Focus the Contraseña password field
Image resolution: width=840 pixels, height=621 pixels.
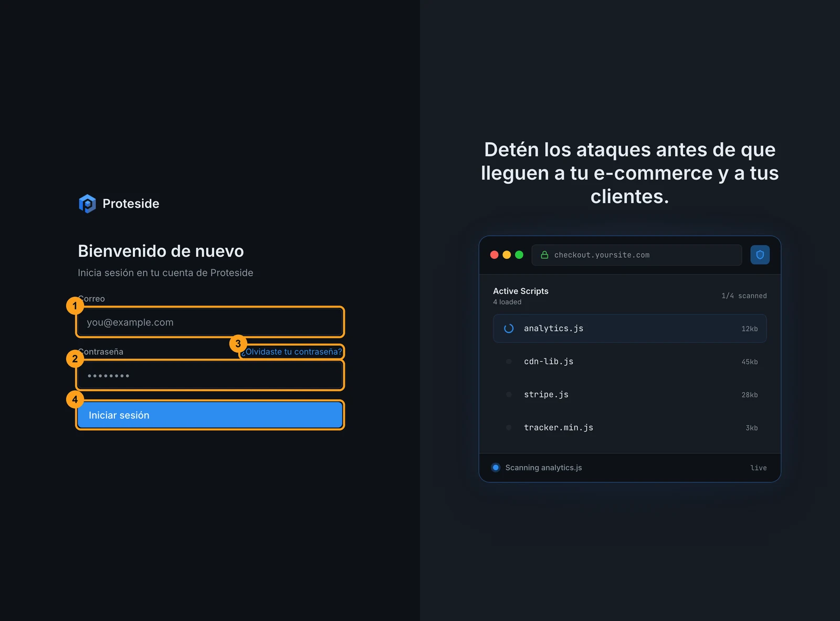click(x=210, y=375)
